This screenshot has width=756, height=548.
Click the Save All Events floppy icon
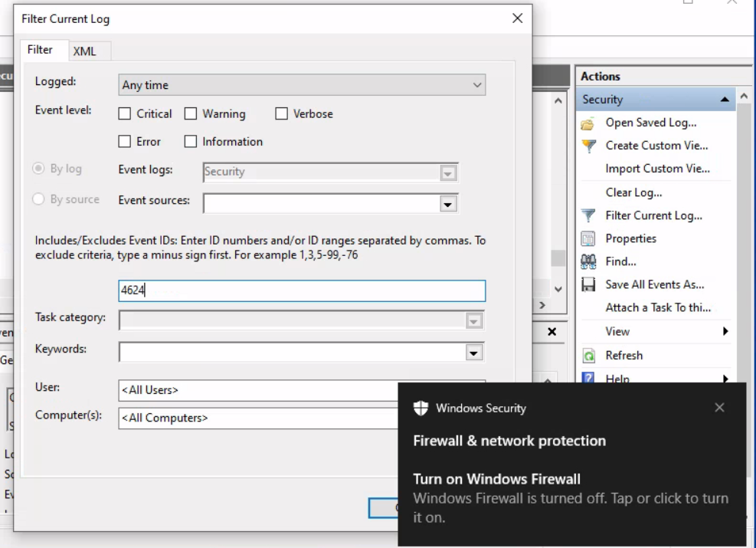click(x=588, y=284)
